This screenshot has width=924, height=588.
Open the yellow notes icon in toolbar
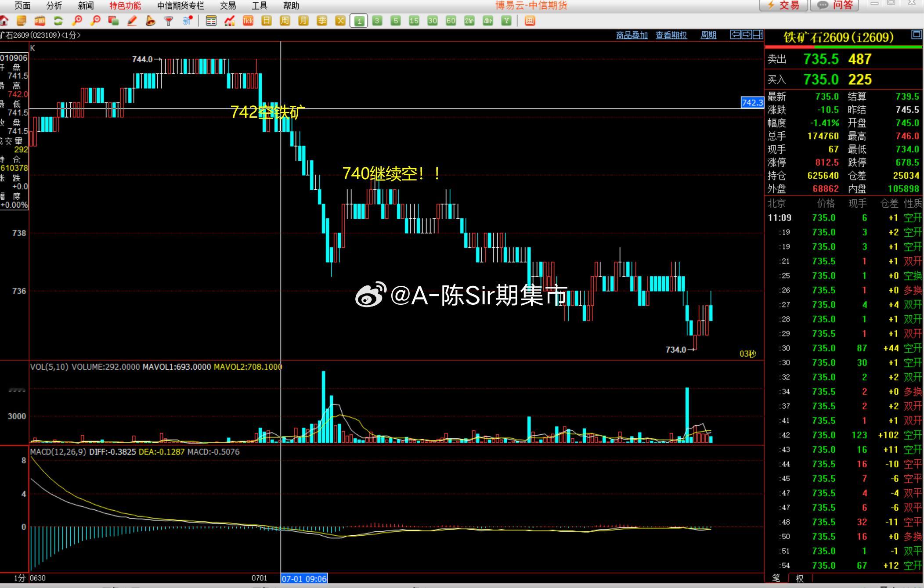click(22, 21)
